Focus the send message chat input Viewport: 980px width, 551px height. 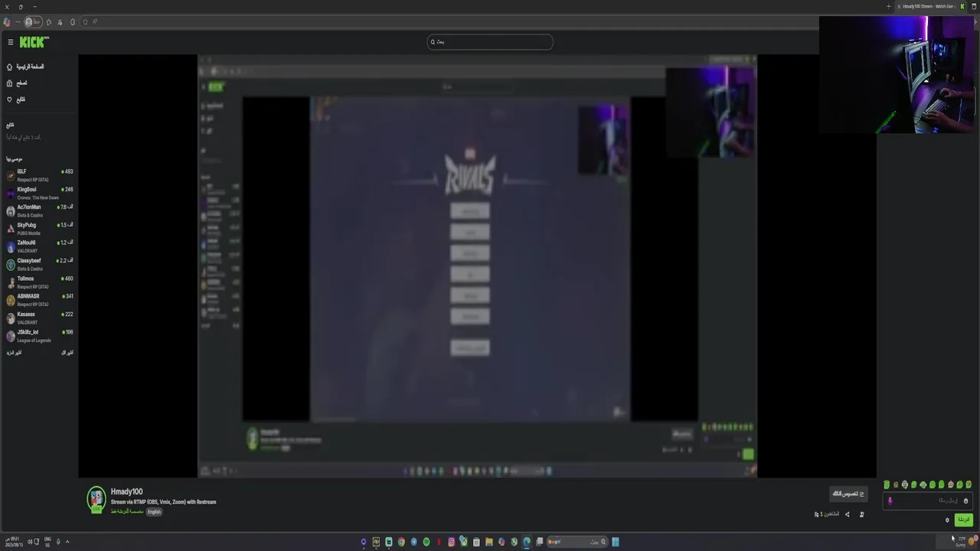tap(927, 500)
